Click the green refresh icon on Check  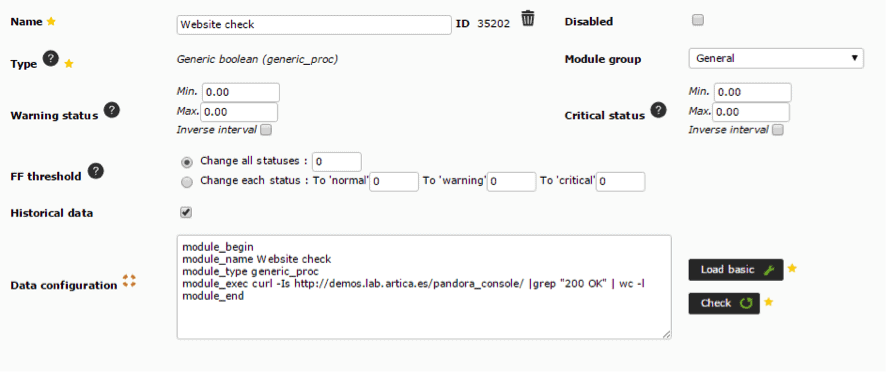pos(746,304)
